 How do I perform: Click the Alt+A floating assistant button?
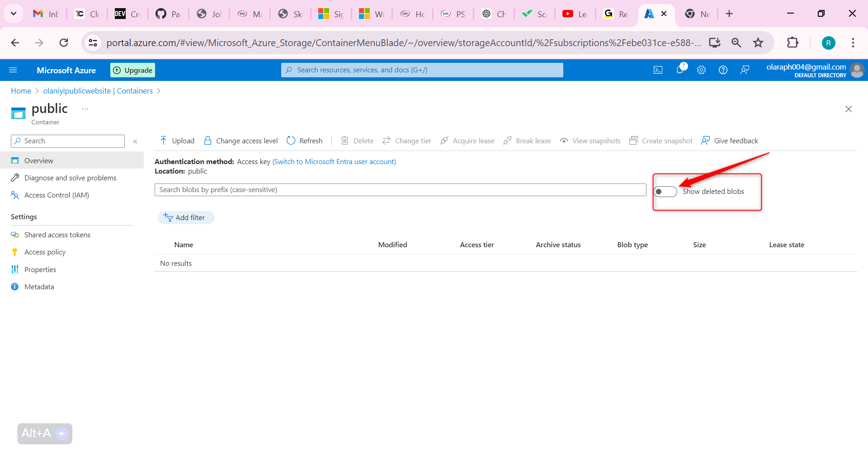(x=45, y=433)
